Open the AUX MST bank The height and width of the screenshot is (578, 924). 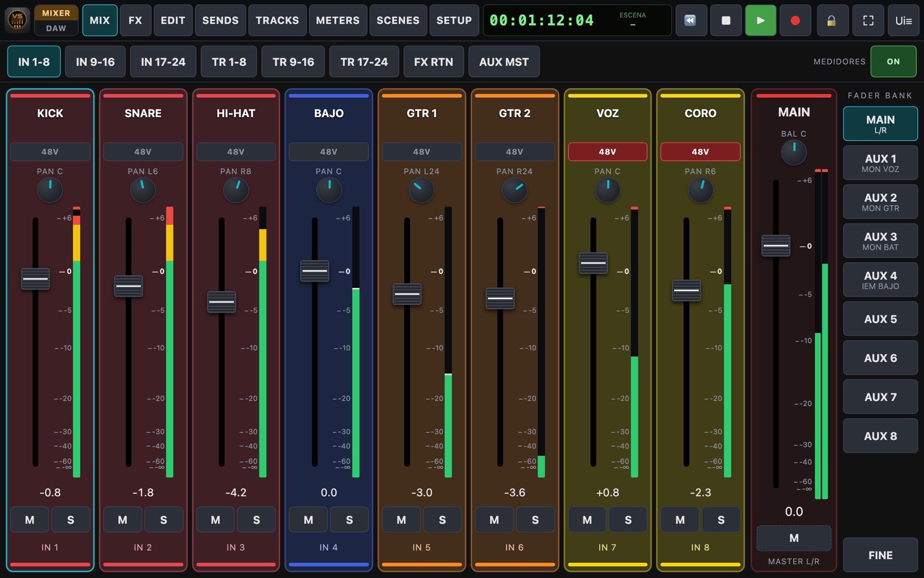(504, 62)
